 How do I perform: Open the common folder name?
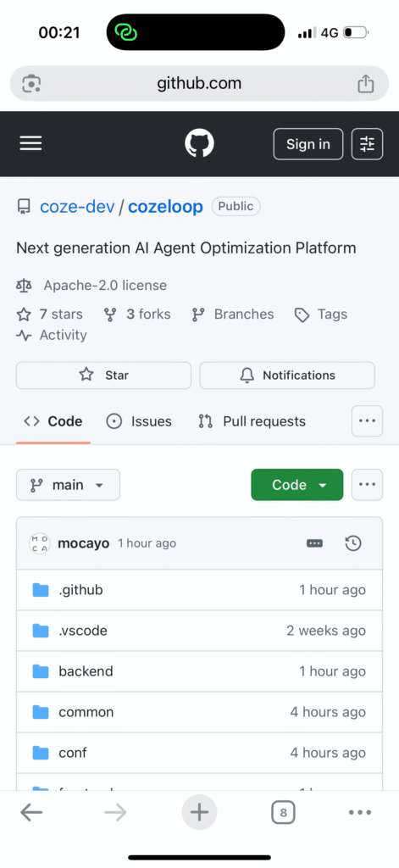tap(86, 712)
